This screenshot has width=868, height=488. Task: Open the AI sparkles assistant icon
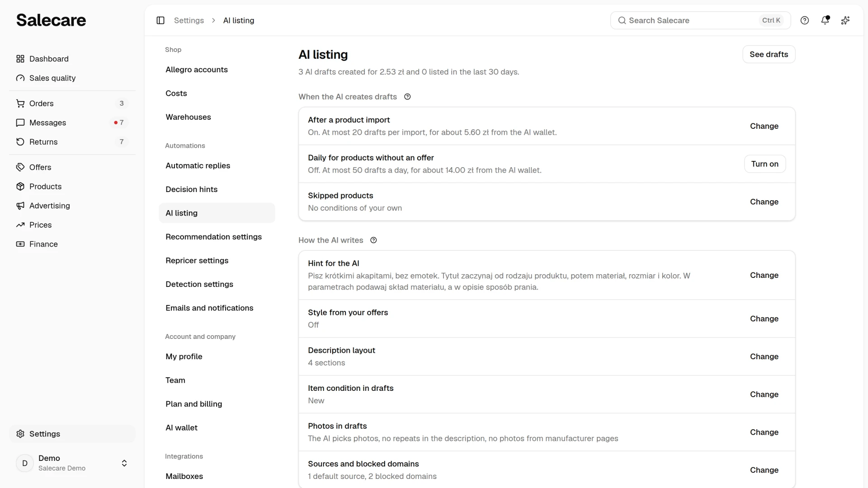845,20
